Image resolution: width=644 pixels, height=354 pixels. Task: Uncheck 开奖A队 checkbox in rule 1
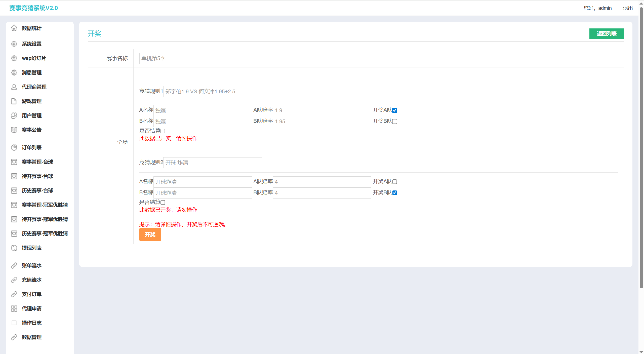[x=395, y=110]
